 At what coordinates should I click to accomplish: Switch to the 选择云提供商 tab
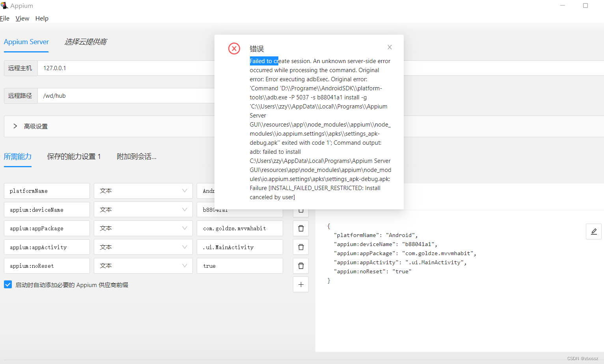tap(86, 42)
